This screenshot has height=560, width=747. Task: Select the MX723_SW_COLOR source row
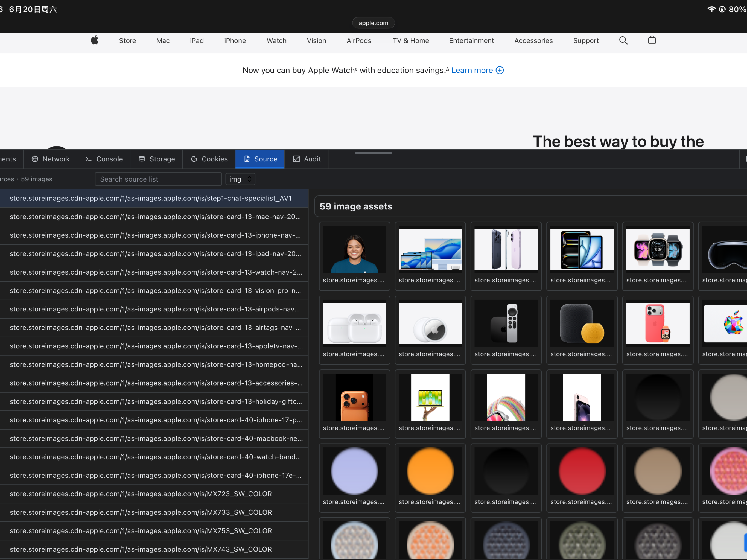(x=154, y=494)
